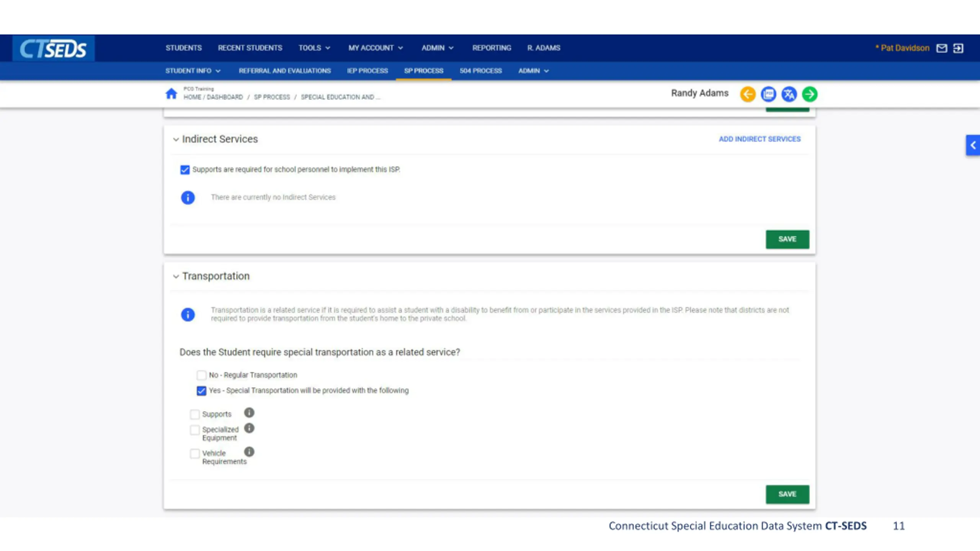Open the mail envelope icon
The width and height of the screenshot is (980, 551).
tap(941, 48)
